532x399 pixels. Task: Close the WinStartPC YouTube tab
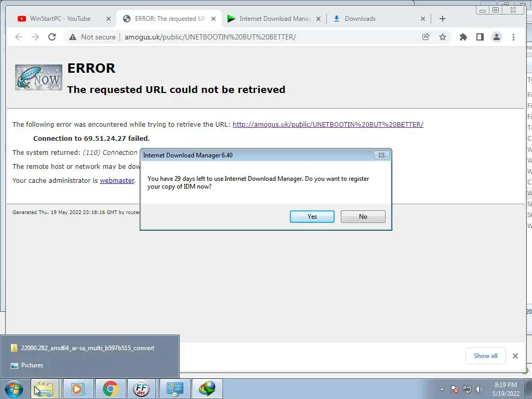[109, 19]
